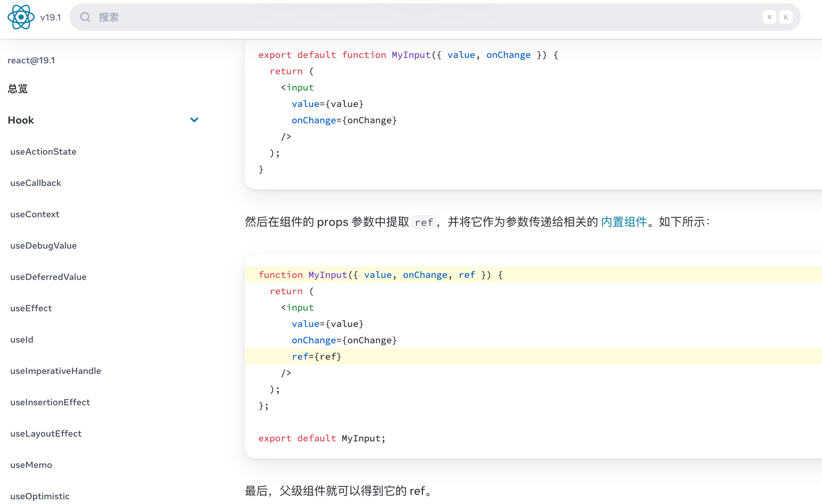Click the export default MyInput; line
Screen dimensions: 822x504
coord(322,438)
